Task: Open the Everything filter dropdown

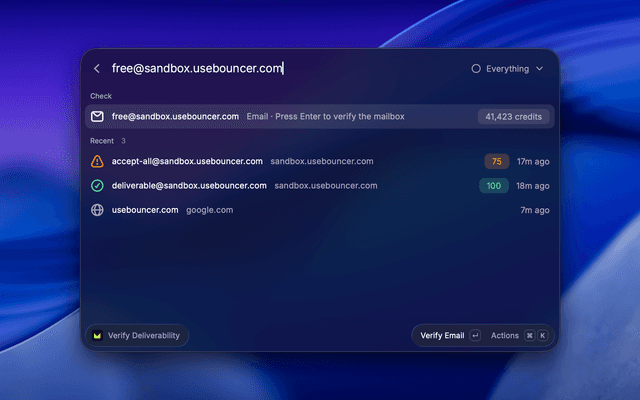Action: tap(507, 69)
